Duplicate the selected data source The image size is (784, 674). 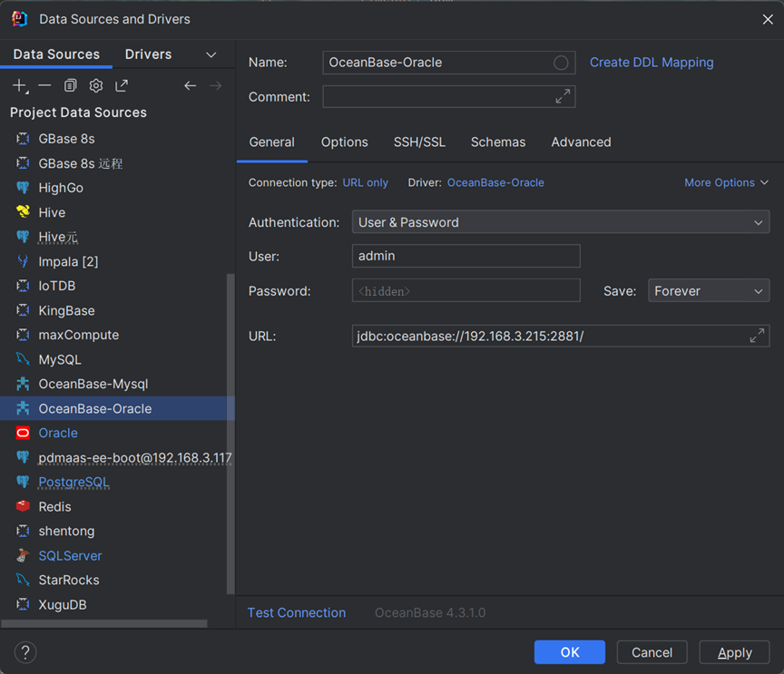point(70,85)
